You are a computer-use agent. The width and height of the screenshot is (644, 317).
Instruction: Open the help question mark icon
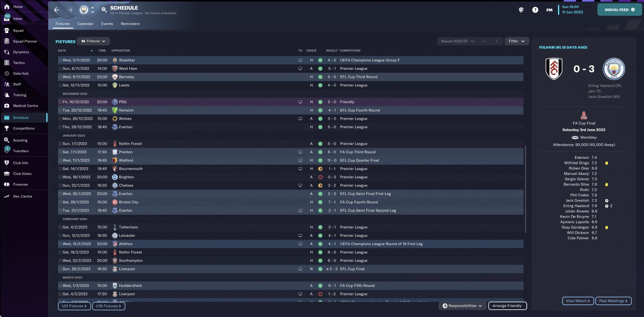pos(535,10)
